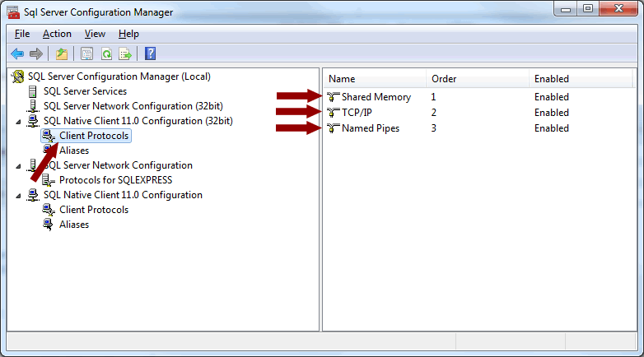Open the Properties toolbar icon
Image resolution: width=644 pixels, height=357 pixels.
click(x=86, y=53)
